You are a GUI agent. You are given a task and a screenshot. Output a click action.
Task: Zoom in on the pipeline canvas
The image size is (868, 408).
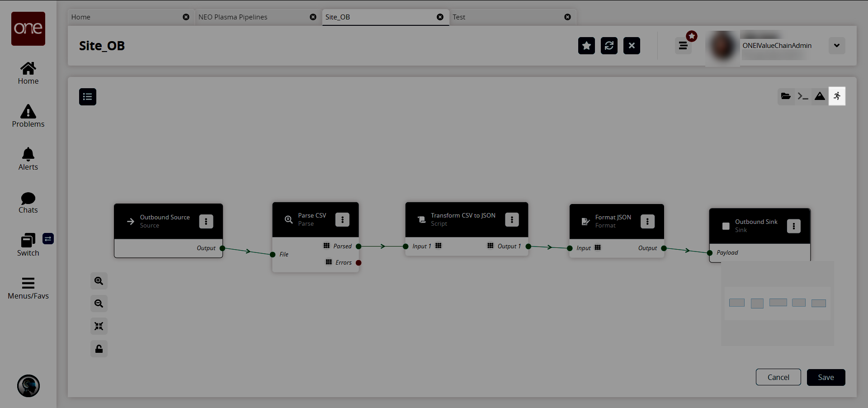[x=99, y=281]
